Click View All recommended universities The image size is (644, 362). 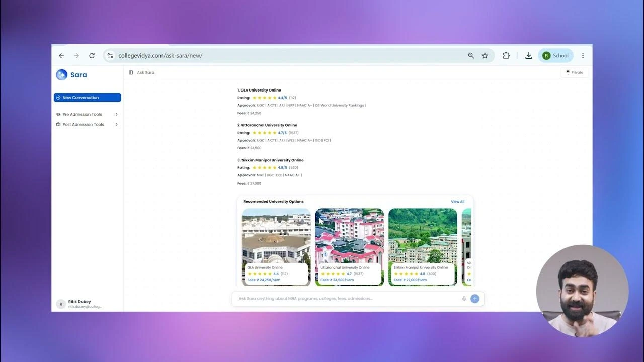tap(458, 202)
